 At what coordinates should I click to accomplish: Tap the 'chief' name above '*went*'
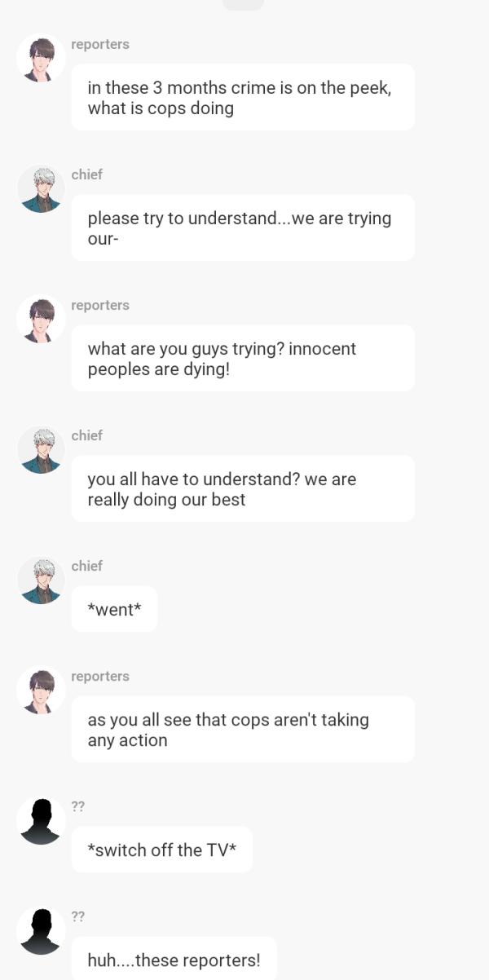(x=86, y=566)
